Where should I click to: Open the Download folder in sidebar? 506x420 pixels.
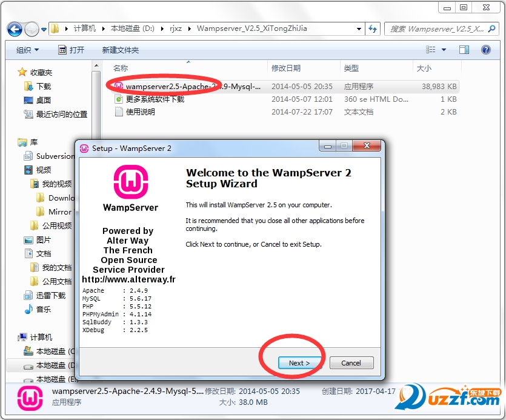(x=61, y=198)
